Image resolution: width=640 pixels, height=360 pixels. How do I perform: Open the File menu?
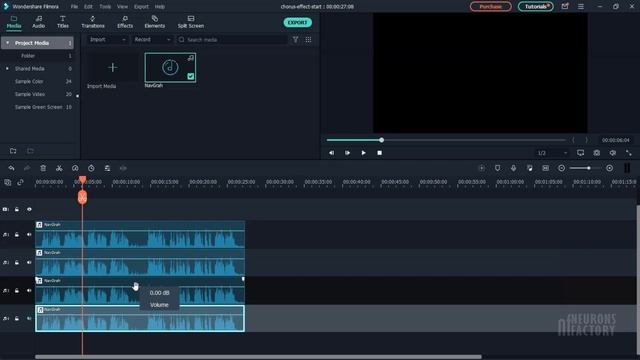coord(74,7)
